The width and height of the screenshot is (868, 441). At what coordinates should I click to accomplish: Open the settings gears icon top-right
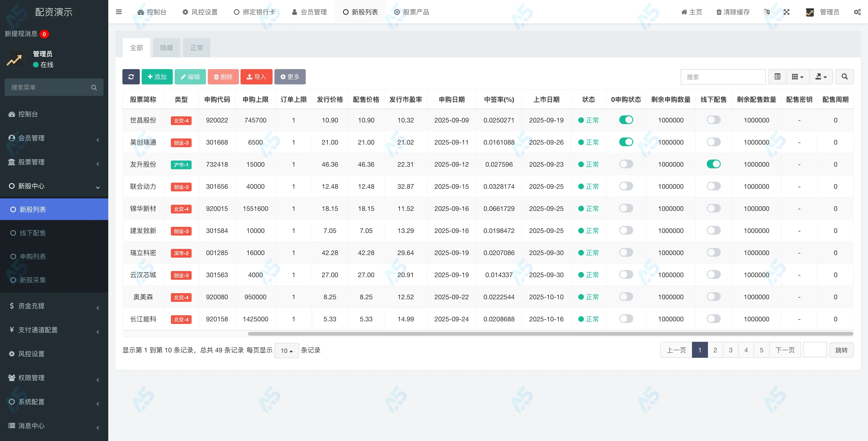coord(857,12)
